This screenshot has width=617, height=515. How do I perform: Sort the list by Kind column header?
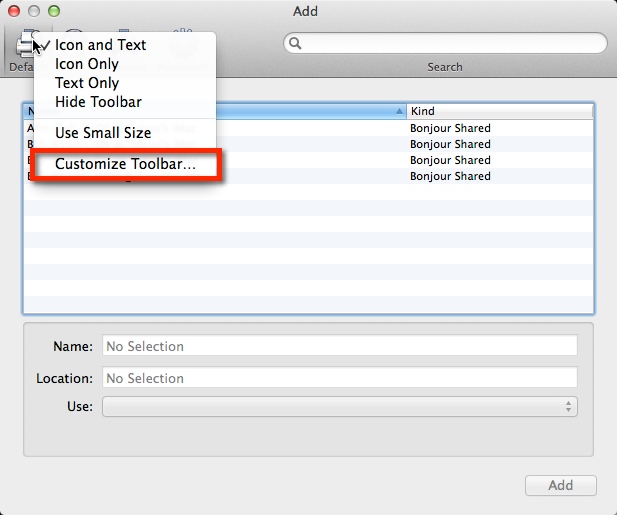(x=498, y=111)
